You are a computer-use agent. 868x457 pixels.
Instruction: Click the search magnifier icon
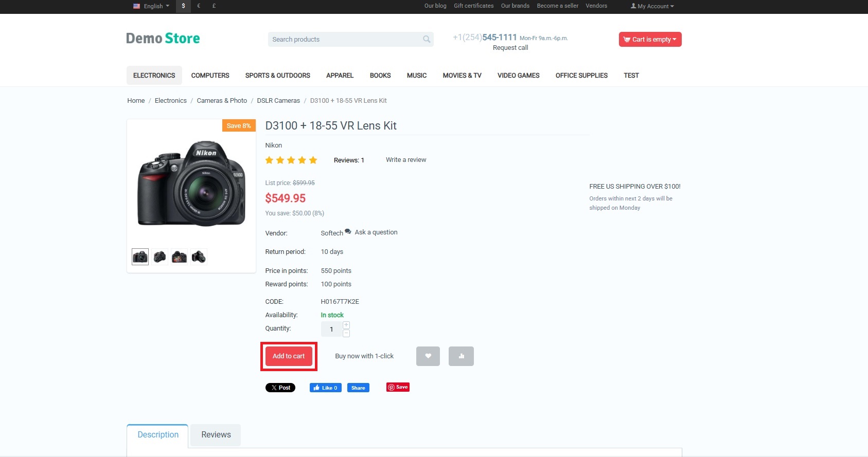[x=426, y=39]
